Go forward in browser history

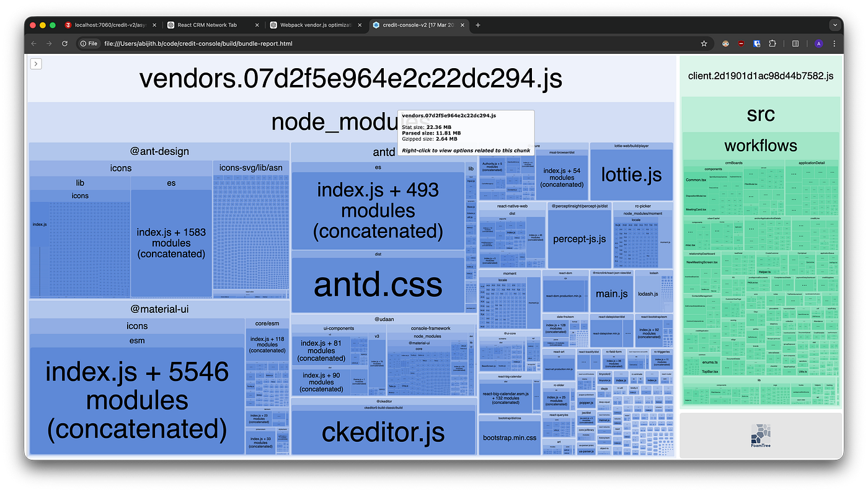49,43
